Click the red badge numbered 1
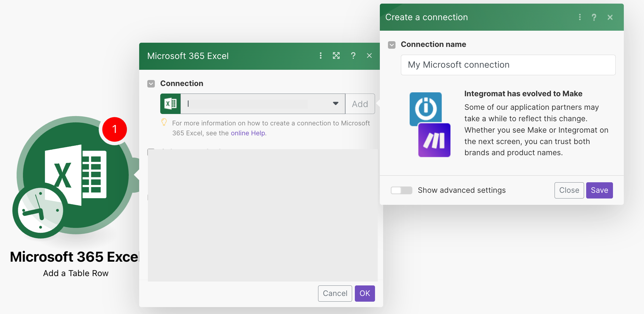This screenshot has height=314, width=644. 114,129
